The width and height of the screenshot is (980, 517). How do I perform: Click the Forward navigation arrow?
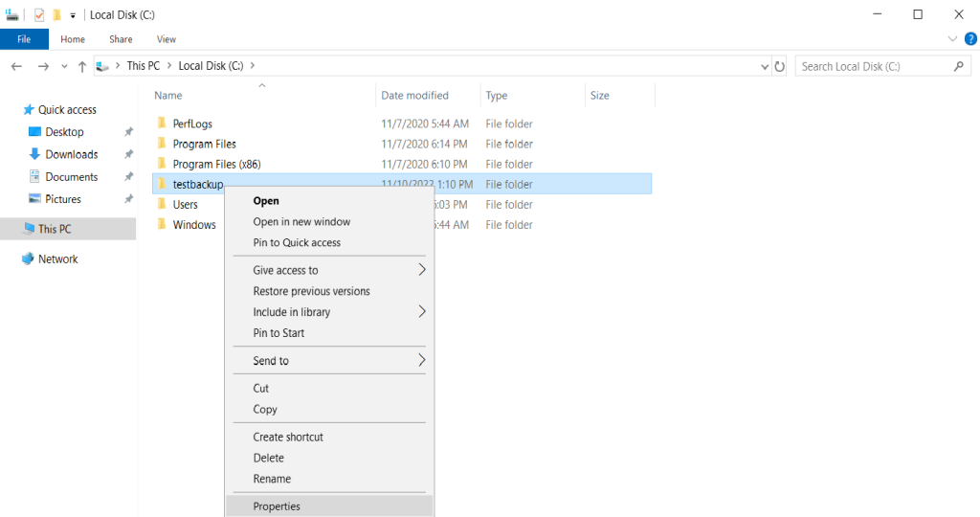click(x=43, y=66)
